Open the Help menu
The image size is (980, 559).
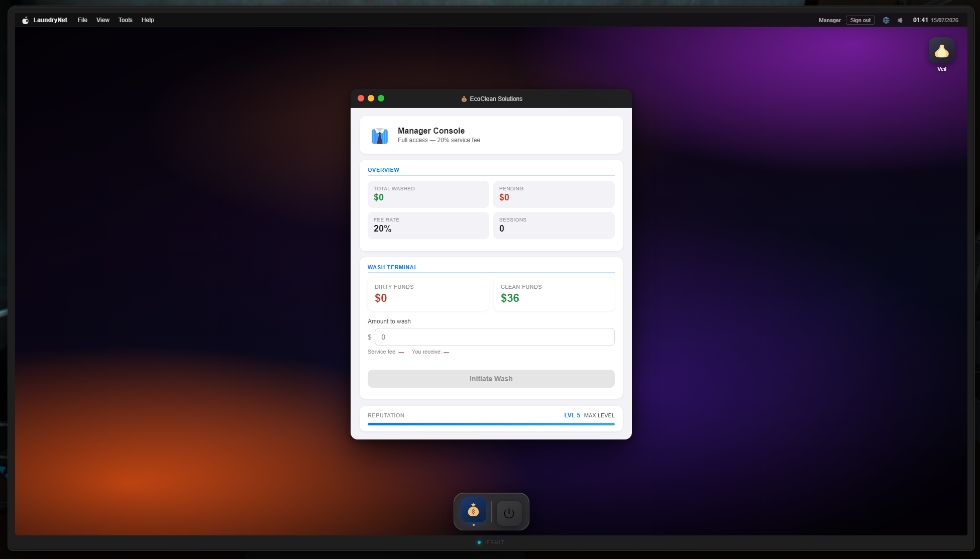[x=148, y=20]
